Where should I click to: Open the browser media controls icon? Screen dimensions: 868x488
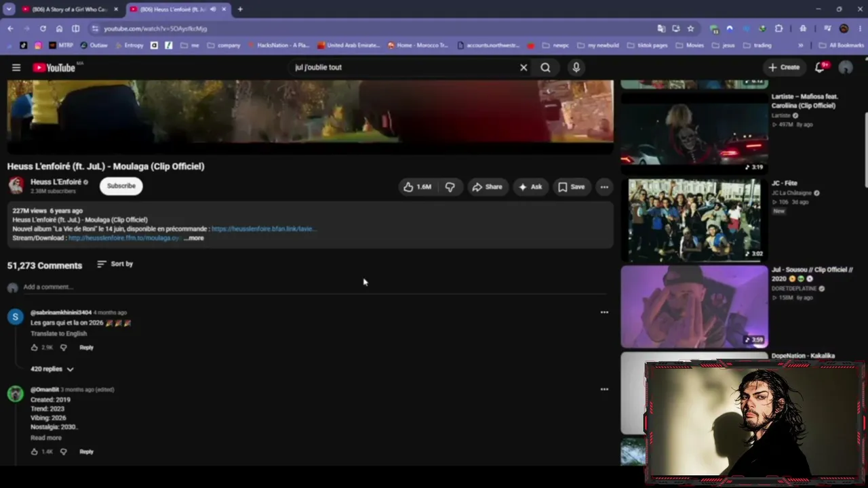coord(827,28)
